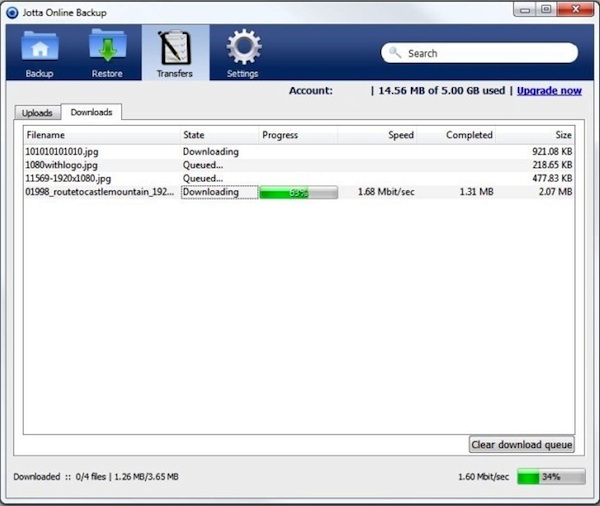The height and width of the screenshot is (506, 600).
Task: Click the 477.83 KB size cell
Action: (552, 178)
